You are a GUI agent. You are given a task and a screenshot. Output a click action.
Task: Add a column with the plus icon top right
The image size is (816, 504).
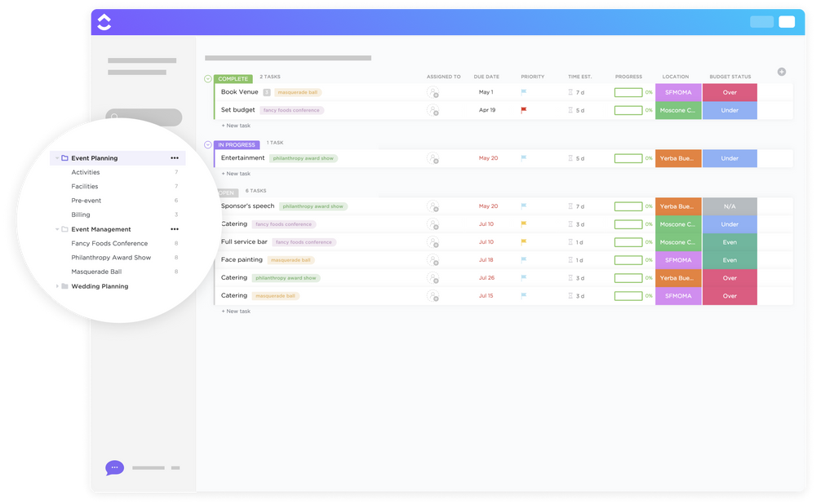pyautogui.click(x=781, y=71)
